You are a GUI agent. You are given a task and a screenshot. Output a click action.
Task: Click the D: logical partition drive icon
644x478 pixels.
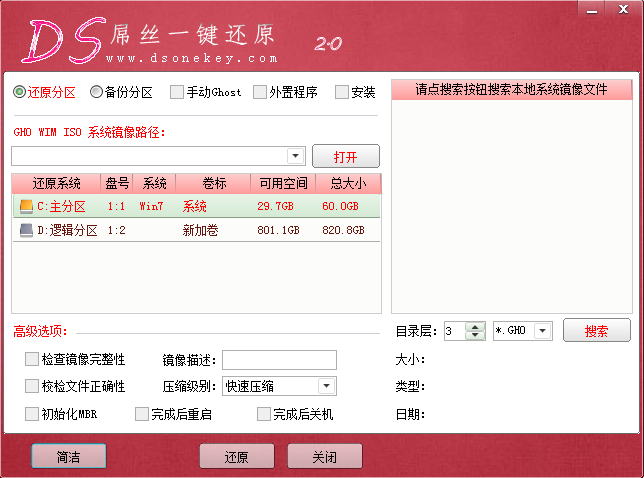click(26, 230)
